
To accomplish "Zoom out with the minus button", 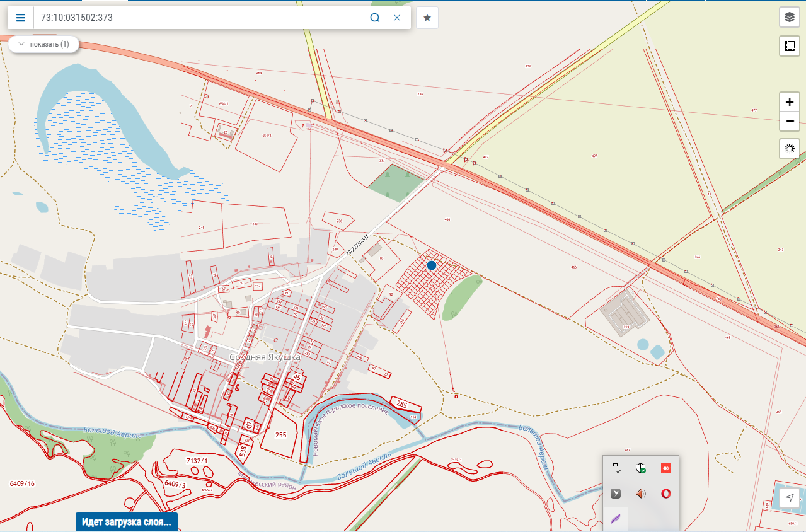I will coord(790,121).
